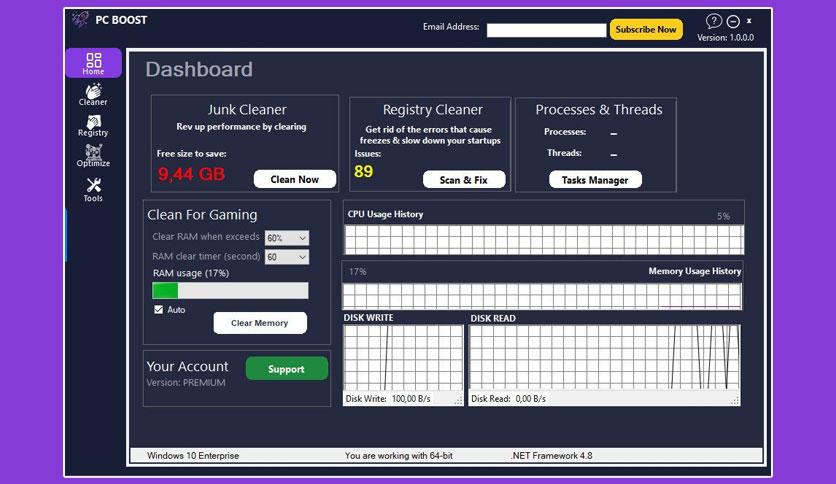This screenshot has height=484, width=836.
Task: Click the CPU 5% usage value
Action: [x=723, y=216]
